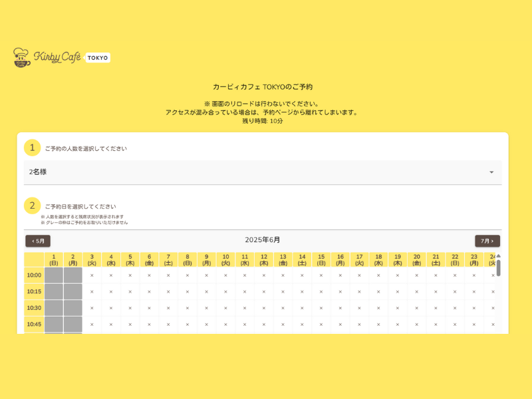Select the 6 (金) date column header
This screenshot has height=399, width=532.
[x=149, y=260]
